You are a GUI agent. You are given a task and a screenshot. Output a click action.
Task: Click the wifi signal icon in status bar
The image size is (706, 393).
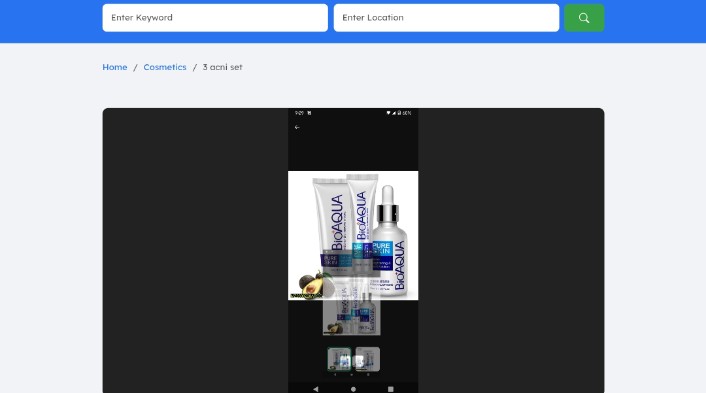(388, 113)
